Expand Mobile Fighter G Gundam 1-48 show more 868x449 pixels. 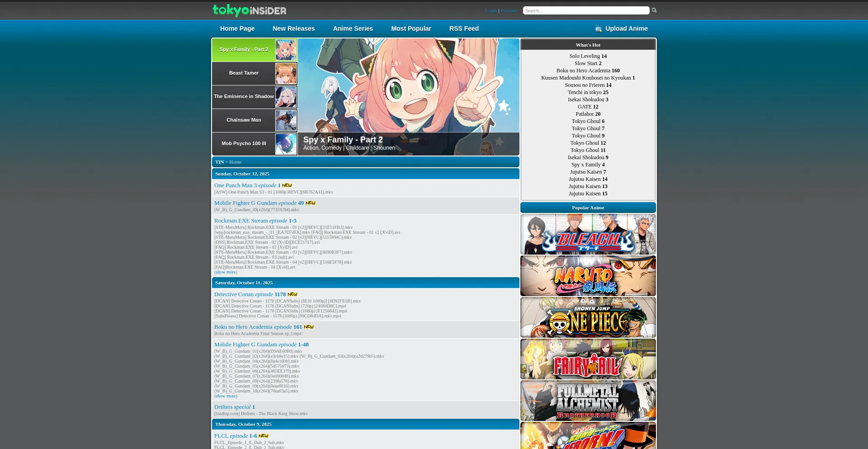[226, 396]
